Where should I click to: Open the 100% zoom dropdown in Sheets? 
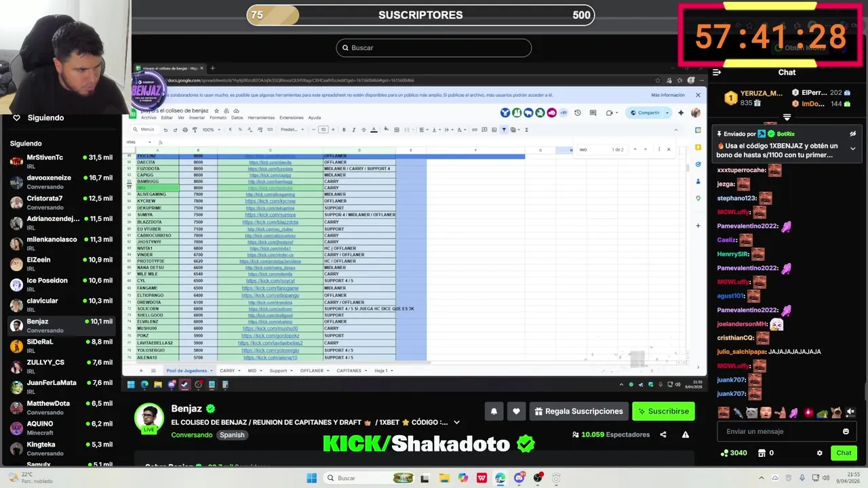point(210,129)
